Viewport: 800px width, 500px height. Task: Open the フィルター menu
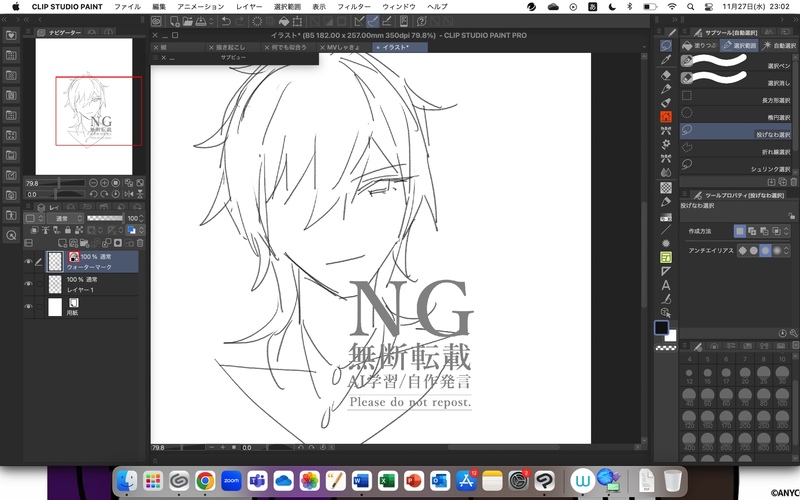coord(354,7)
